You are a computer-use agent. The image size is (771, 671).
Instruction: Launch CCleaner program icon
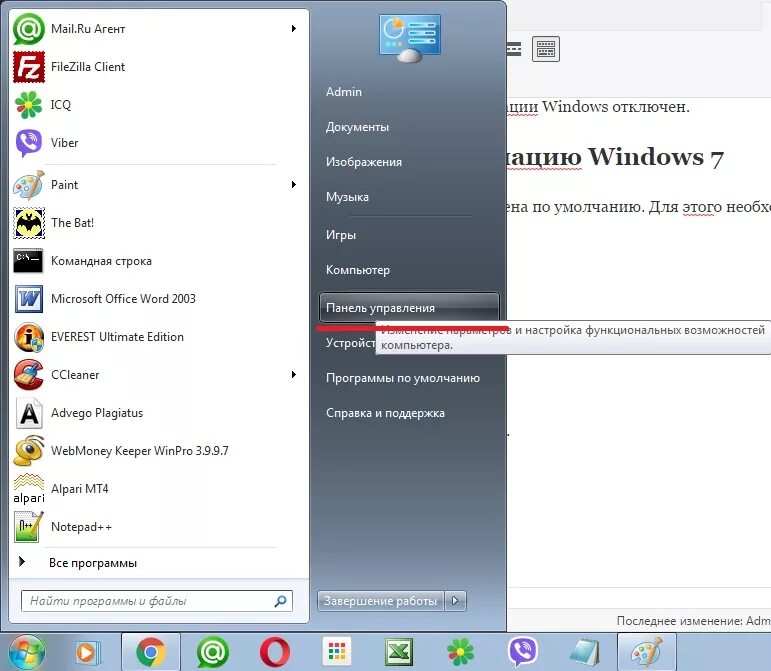coord(29,375)
